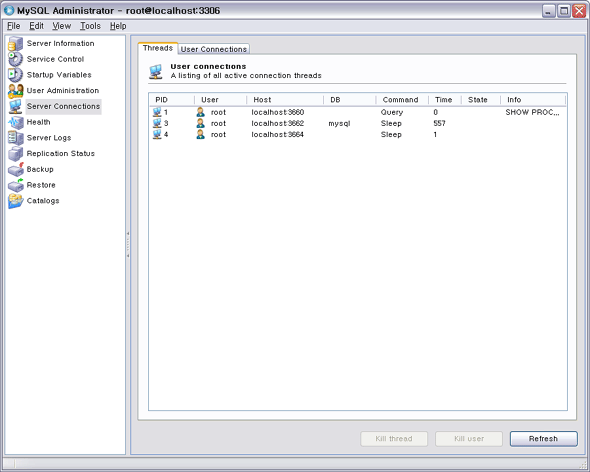
Task: Select Backup in the sidebar
Action: [x=40, y=169]
